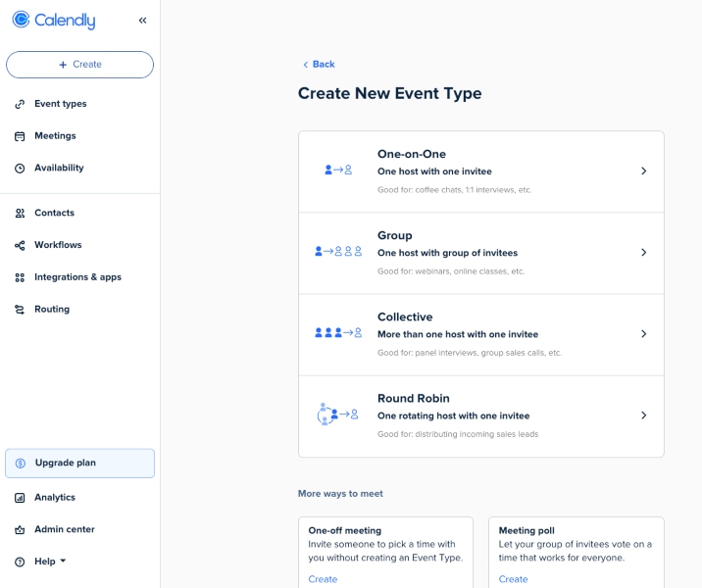Click the Meeting poll card title

point(526,531)
